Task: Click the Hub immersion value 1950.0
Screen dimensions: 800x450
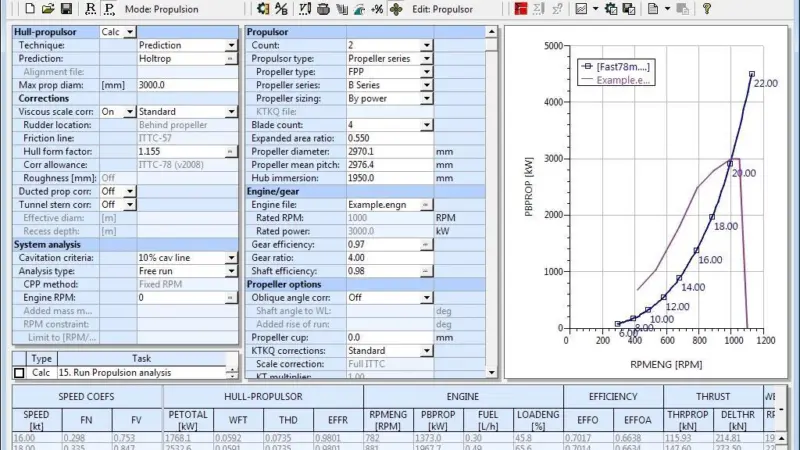Action: pyautogui.click(x=390, y=178)
